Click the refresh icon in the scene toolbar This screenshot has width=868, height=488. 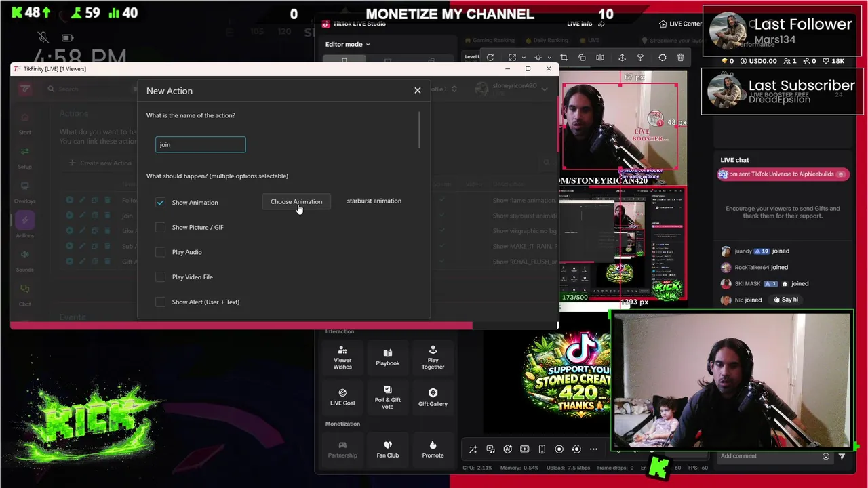(490, 58)
